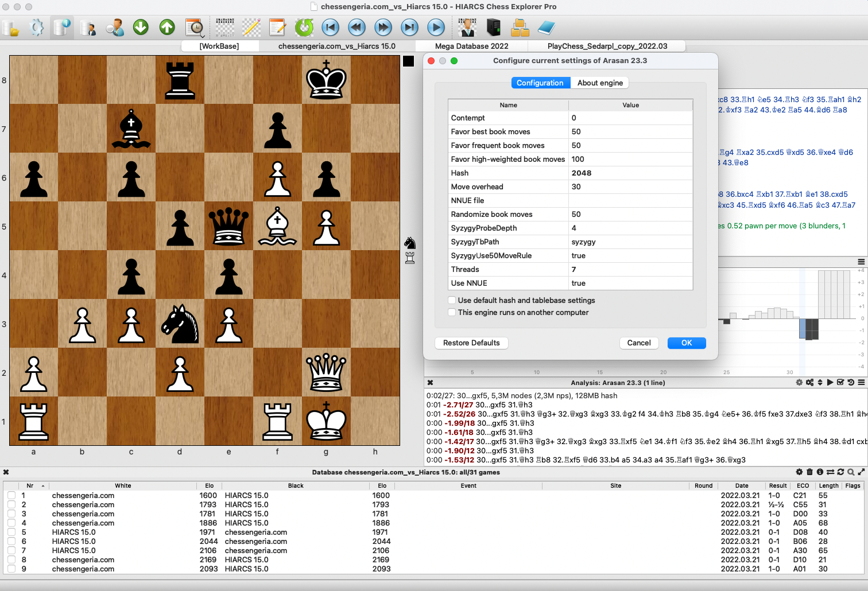Viewport: 868px width, 591px height.
Task: Click the green rotate board icon
Action: click(x=304, y=28)
